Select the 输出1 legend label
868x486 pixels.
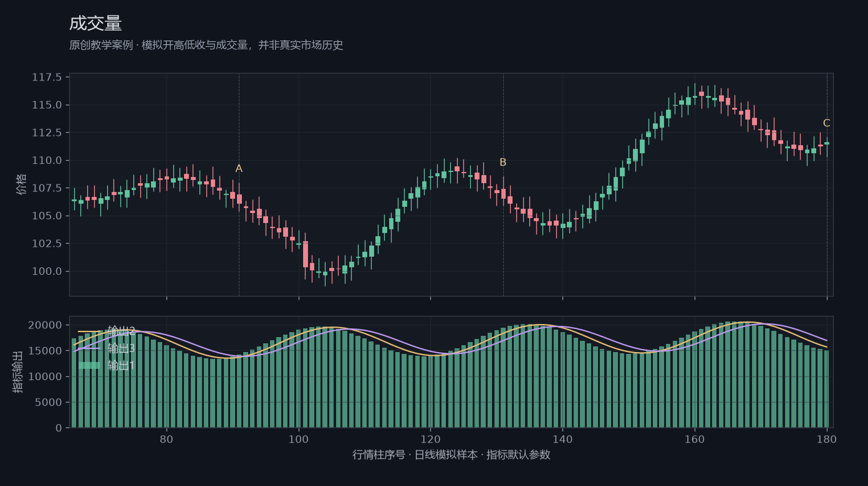click(122, 366)
